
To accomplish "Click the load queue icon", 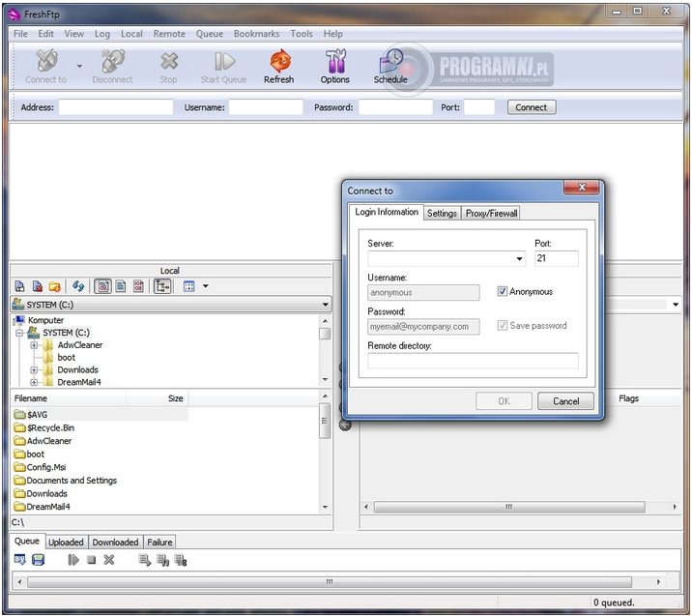I will point(20,560).
